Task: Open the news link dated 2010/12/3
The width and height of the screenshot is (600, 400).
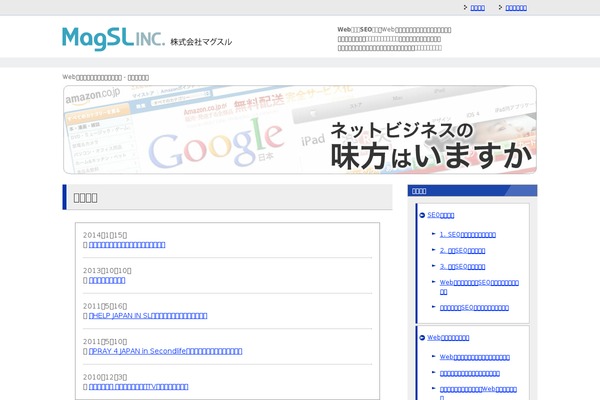Action: pos(139,387)
